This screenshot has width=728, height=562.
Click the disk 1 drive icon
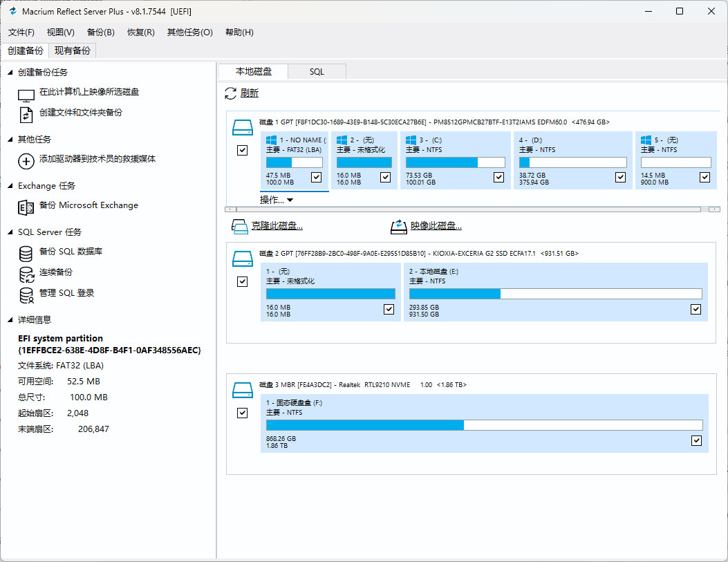tap(243, 127)
